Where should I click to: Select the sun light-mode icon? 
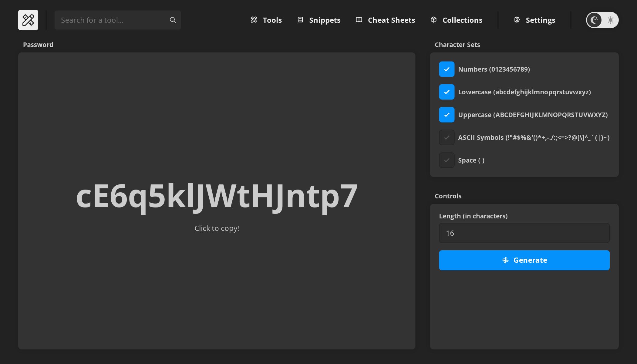611,20
